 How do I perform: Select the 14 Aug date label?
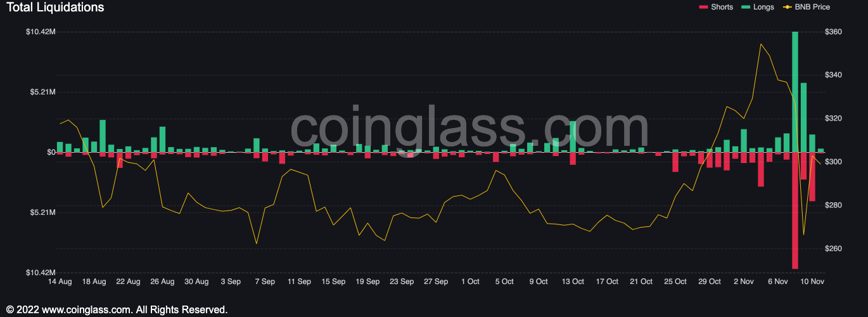pyautogui.click(x=60, y=281)
